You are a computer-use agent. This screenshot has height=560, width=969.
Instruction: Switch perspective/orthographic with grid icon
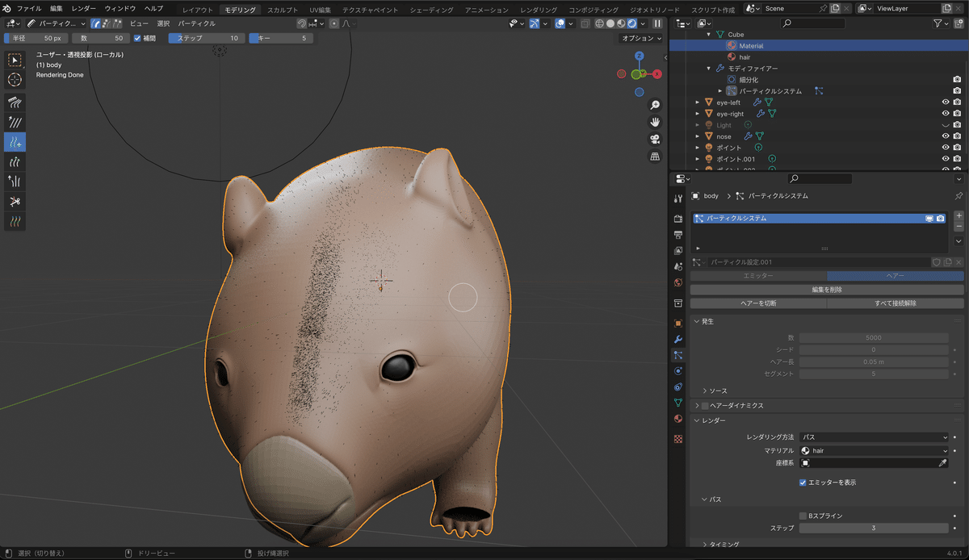click(655, 156)
